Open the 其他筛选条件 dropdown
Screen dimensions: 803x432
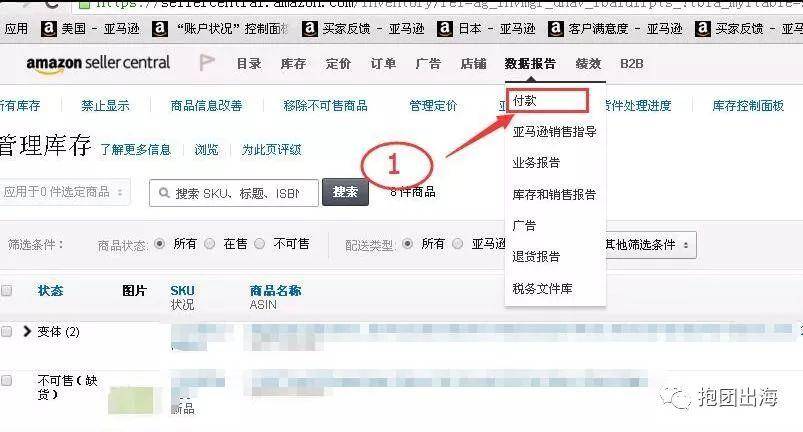(x=649, y=245)
